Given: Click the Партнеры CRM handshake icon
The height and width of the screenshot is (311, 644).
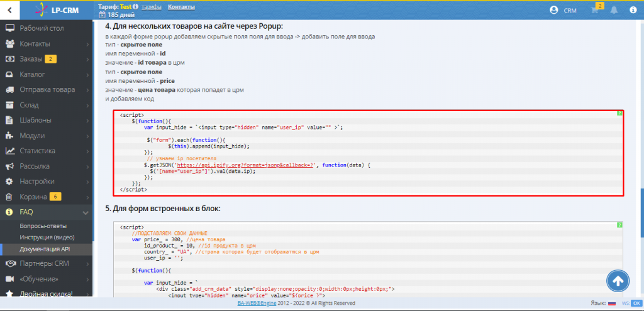Looking at the screenshot, I should (x=10, y=263).
